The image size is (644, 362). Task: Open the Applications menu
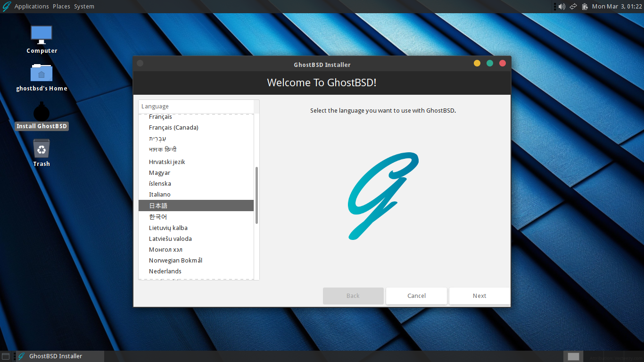pos(32,6)
